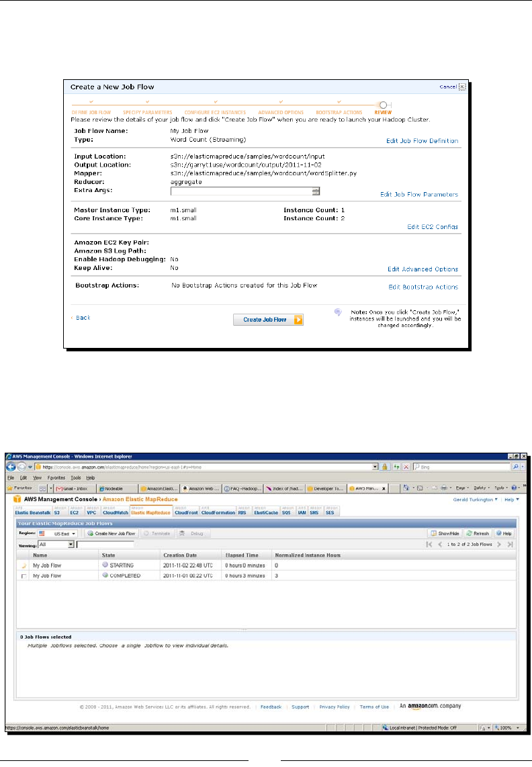Open Edit EC2 Configs link
532x767 pixels.
point(433,226)
